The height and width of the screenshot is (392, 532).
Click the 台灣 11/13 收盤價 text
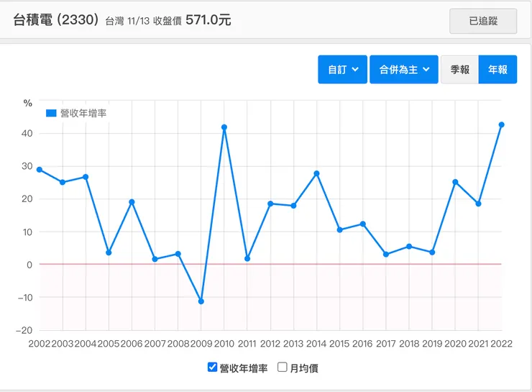[x=144, y=21]
